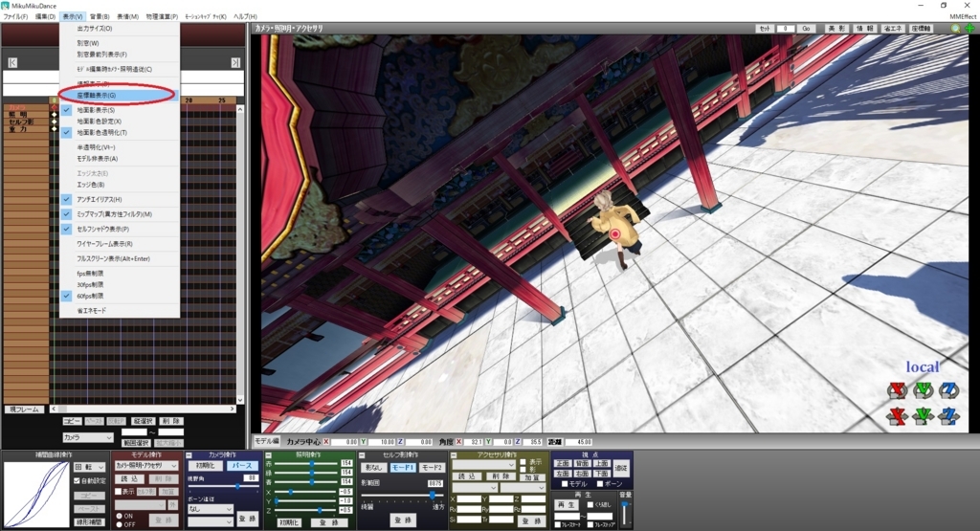Click the 影範囲 shadow range slider
980x531 pixels.
pyautogui.click(x=401, y=496)
